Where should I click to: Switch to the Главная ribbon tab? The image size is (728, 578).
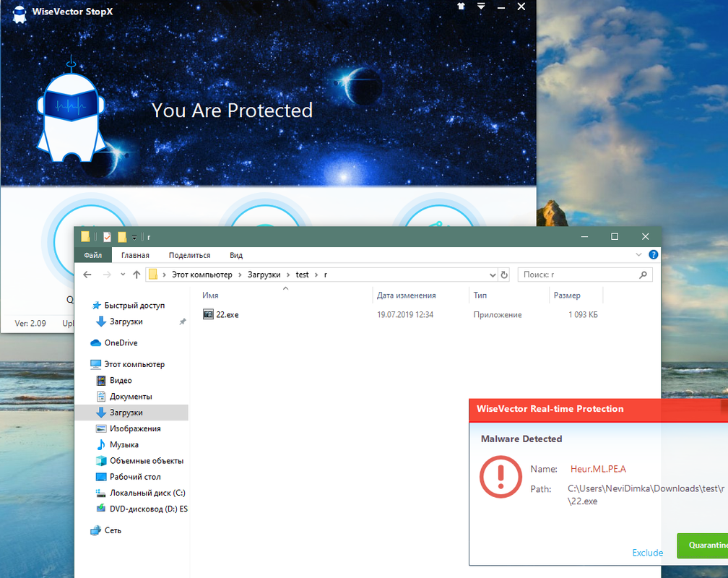[x=135, y=255]
